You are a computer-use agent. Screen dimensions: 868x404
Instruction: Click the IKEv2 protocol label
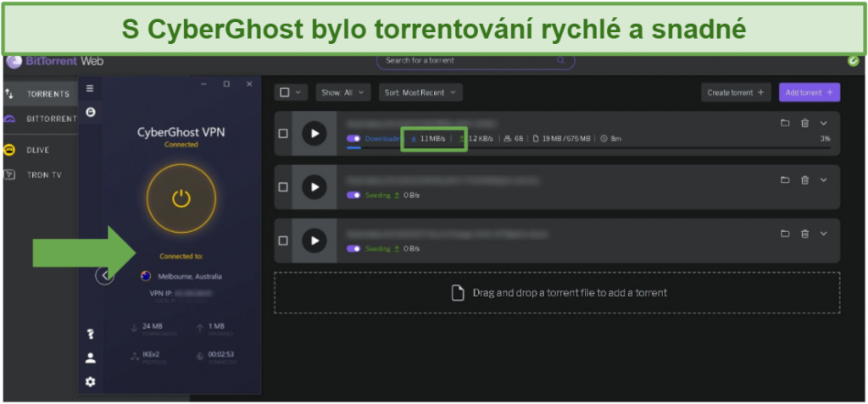coord(151,354)
